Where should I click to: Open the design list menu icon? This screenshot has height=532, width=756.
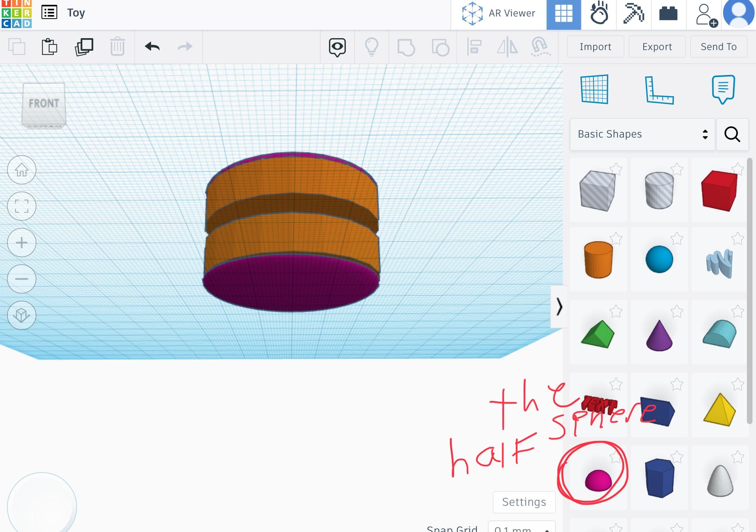pos(49,13)
